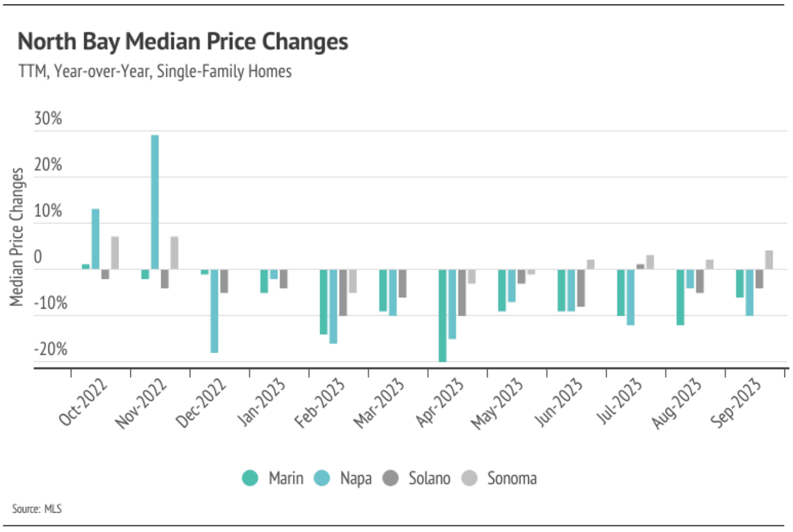Image resolution: width=793 pixels, height=532 pixels.
Task: Toggle the Marin series legend label
Action: click(x=285, y=478)
